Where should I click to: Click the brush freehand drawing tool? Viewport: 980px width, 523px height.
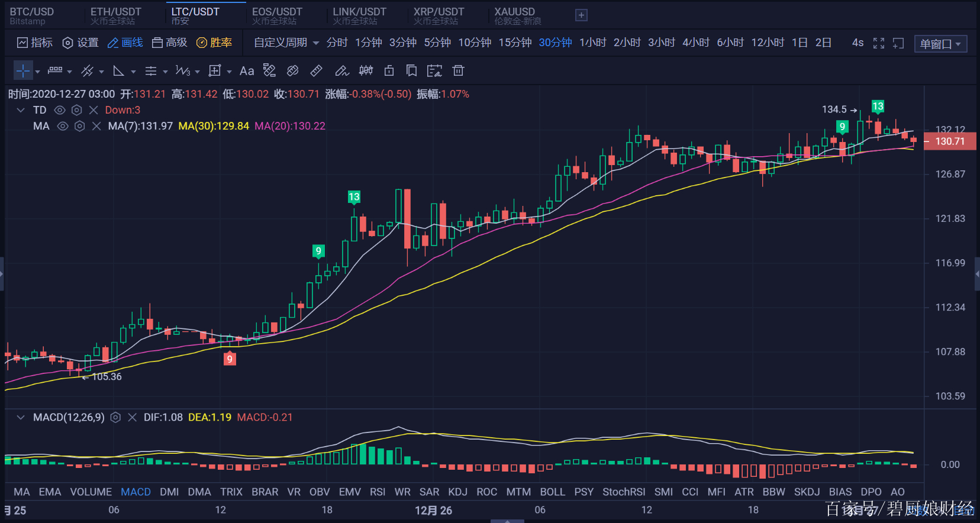pos(341,71)
